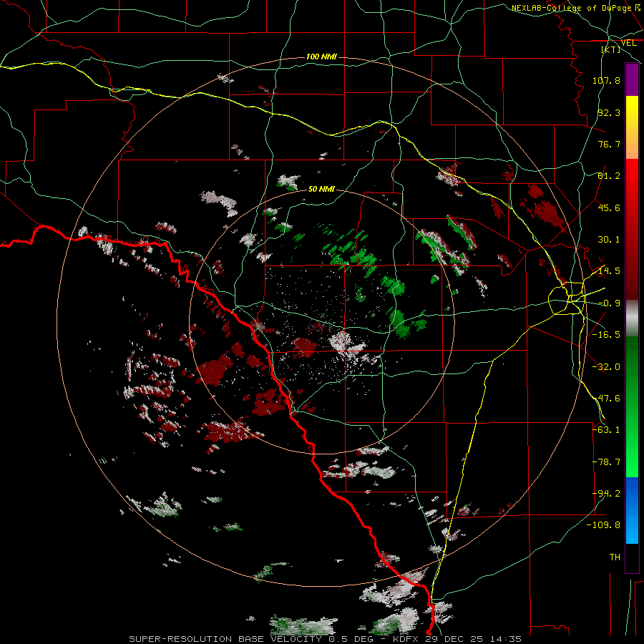Viewport: 644px width, 644px height.
Task: Select the blue segment of the color bar
Action: (x=632, y=510)
